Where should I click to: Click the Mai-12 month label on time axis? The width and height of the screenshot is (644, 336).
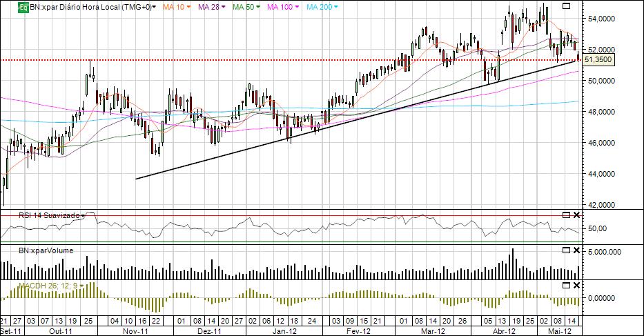point(560,331)
